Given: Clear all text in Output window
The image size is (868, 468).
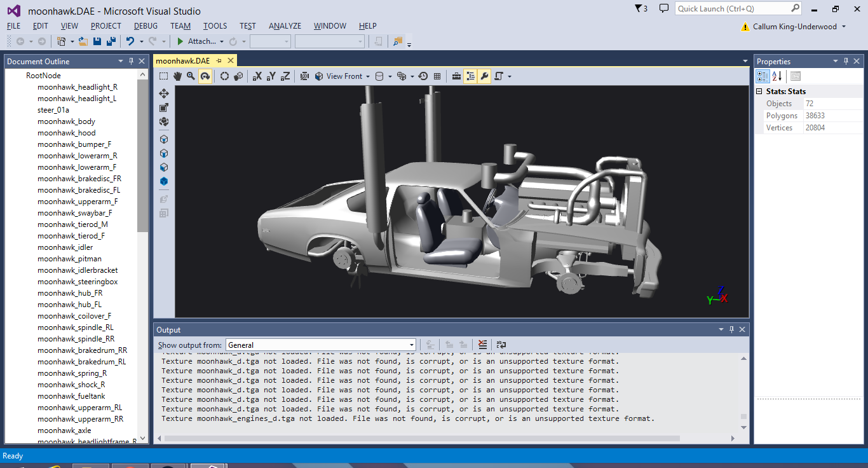Looking at the screenshot, I should tap(482, 345).
